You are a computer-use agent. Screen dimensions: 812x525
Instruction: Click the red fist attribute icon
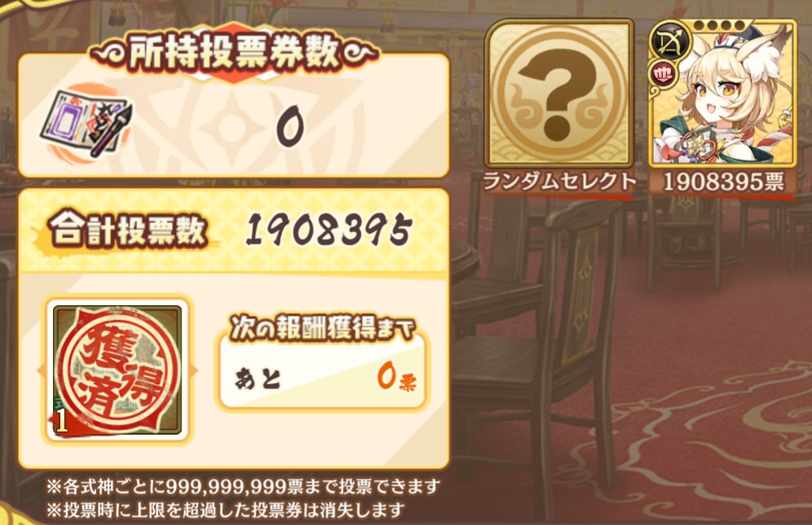662,75
